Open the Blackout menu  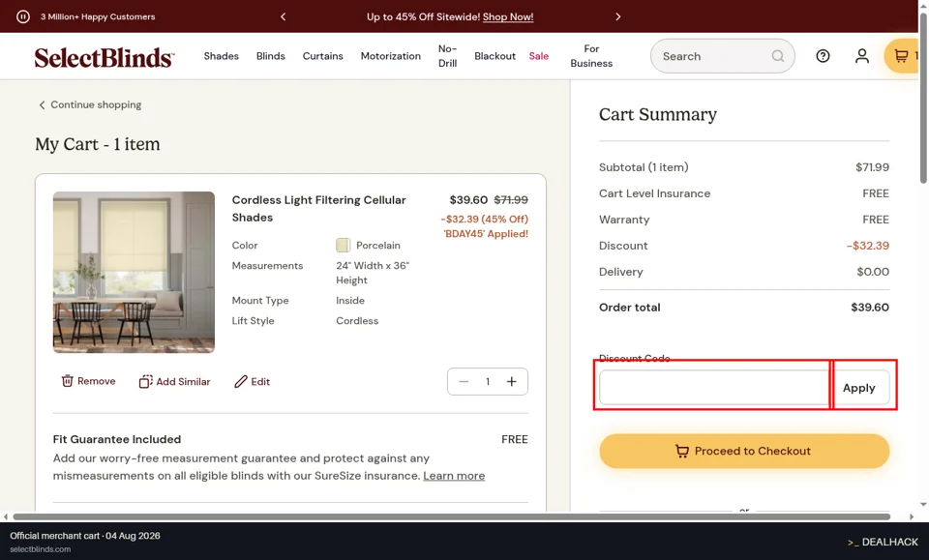(494, 56)
